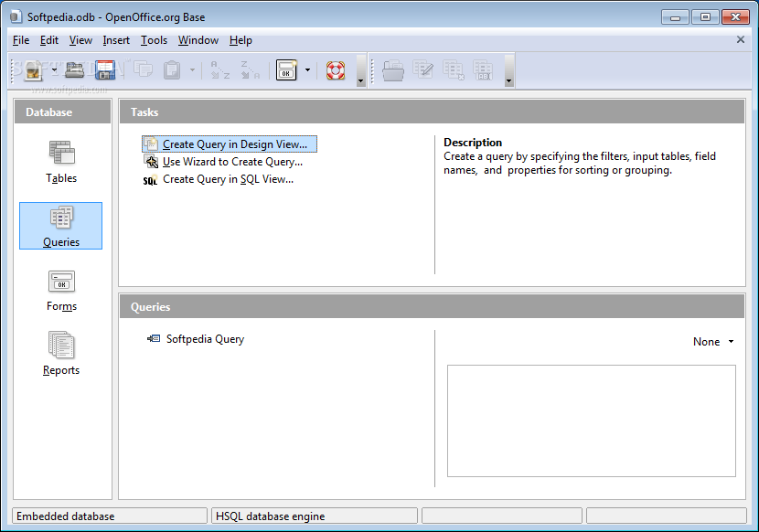Select the Queries icon in Database pane
759x532 pixels.
61,226
